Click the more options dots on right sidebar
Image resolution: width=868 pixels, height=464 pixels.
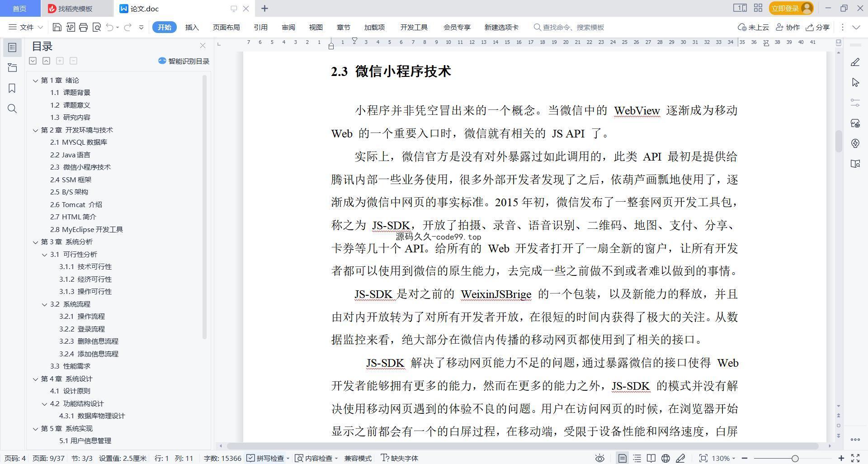855,439
